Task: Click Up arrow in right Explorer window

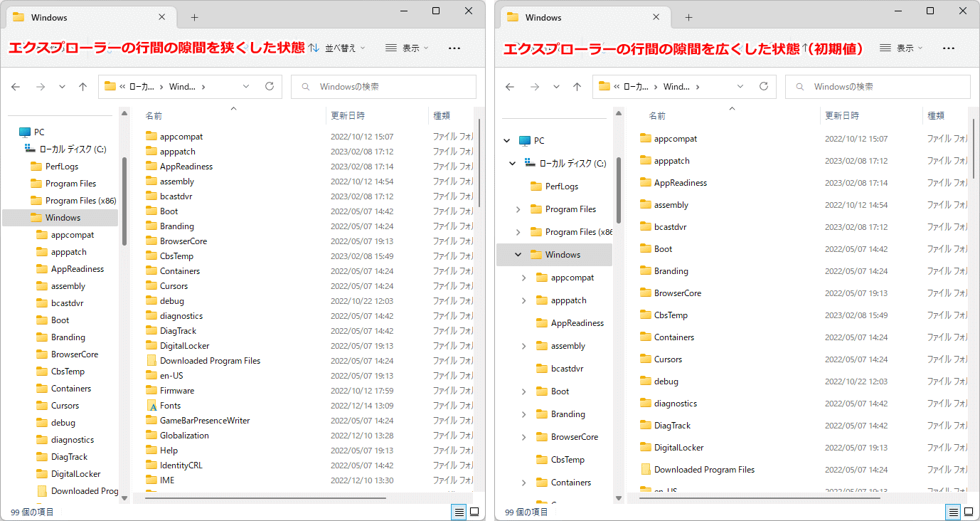Action: 577,87
